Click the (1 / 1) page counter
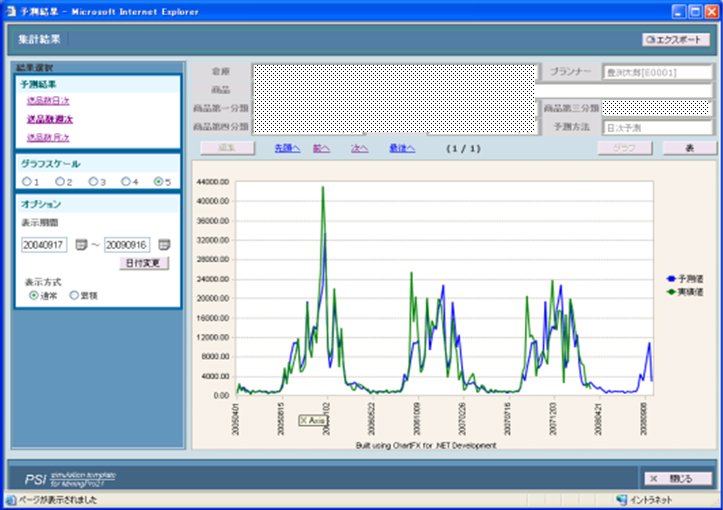 coord(463,148)
